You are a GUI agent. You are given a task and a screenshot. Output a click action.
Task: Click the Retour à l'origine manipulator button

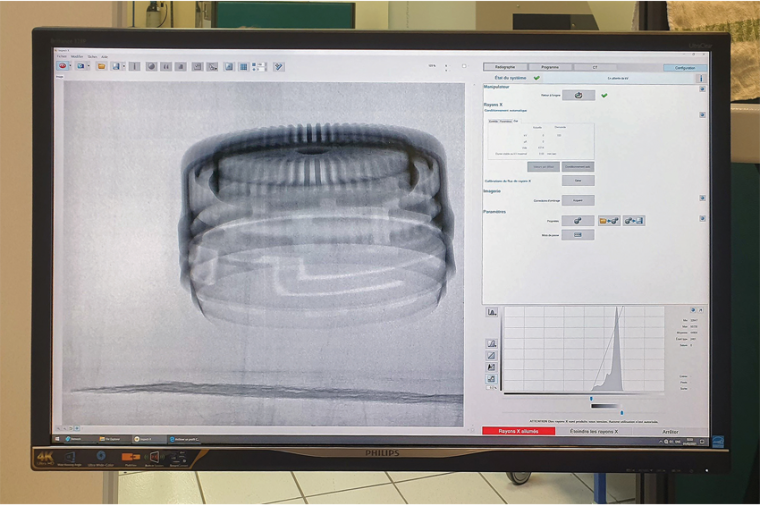coord(578,96)
